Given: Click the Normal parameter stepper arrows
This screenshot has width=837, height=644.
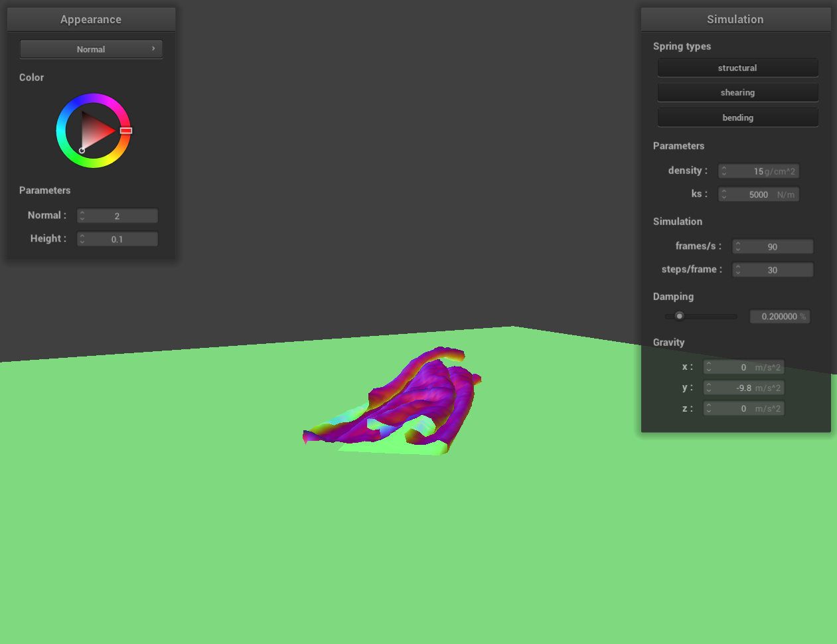Looking at the screenshot, I should (82, 216).
